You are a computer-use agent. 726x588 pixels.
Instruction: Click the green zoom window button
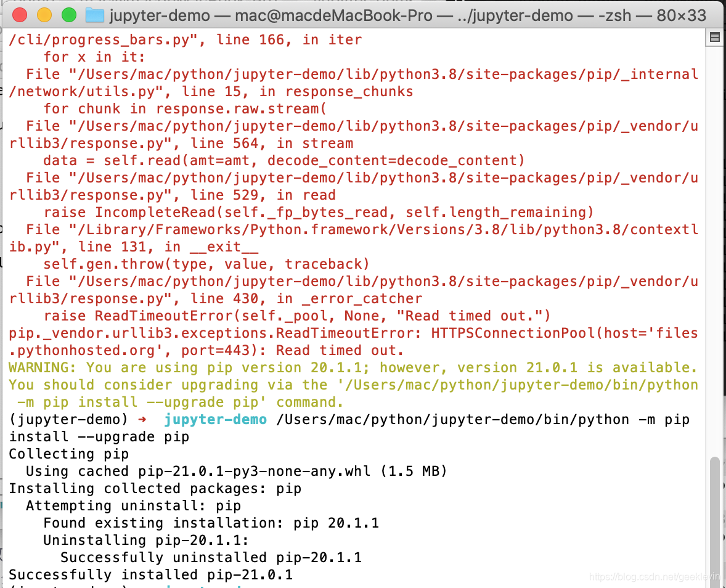69,15
